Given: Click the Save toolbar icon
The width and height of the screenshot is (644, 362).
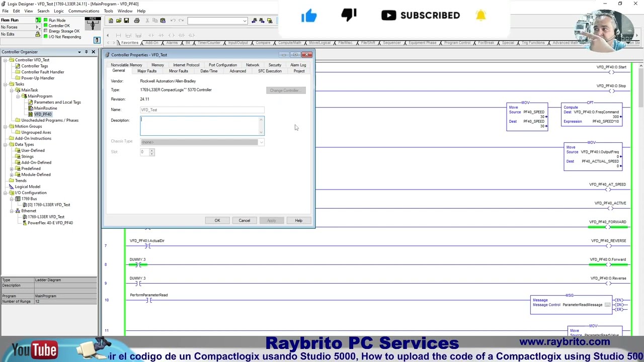Looking at the screenshot, I should (126, 21).
